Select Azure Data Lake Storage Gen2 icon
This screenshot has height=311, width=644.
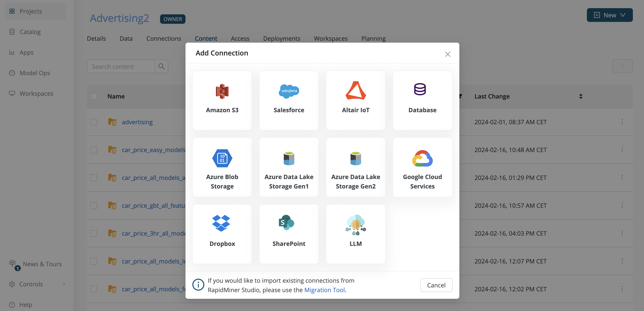(x=356, y=158)
